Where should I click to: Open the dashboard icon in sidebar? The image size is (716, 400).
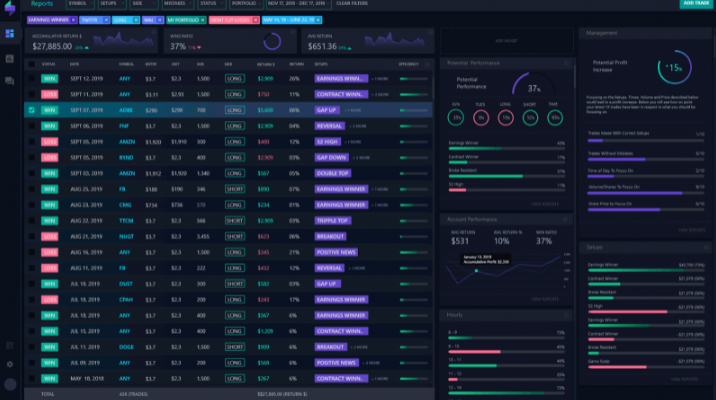pos(10,34)
